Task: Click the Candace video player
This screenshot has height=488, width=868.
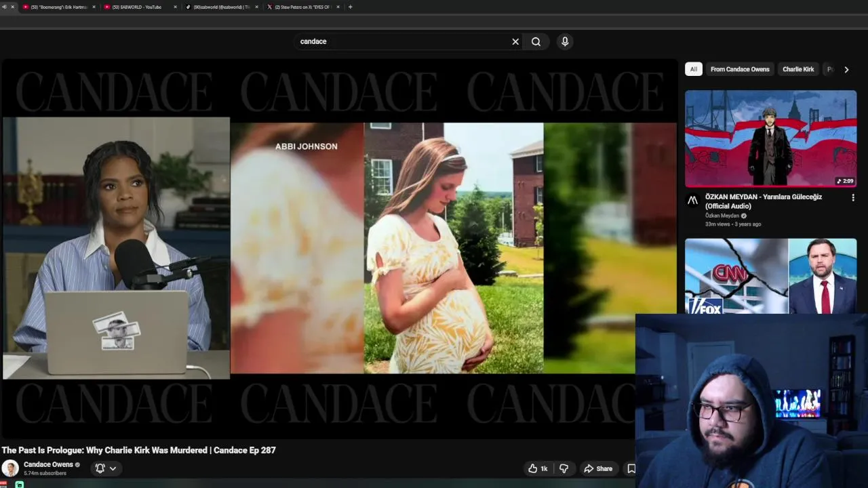Action: (x=339, y=247)
